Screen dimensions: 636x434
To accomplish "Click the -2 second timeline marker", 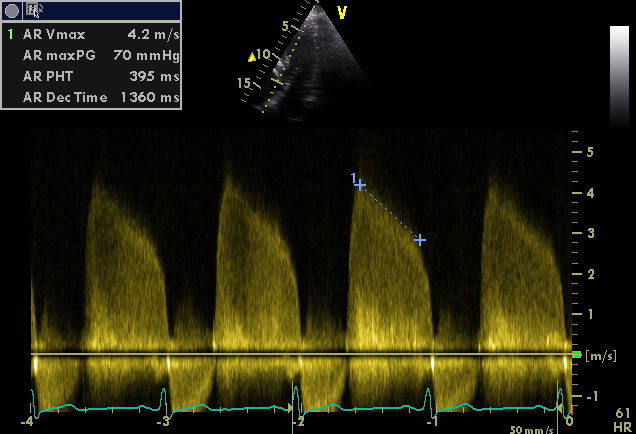I will pos(298,422).
